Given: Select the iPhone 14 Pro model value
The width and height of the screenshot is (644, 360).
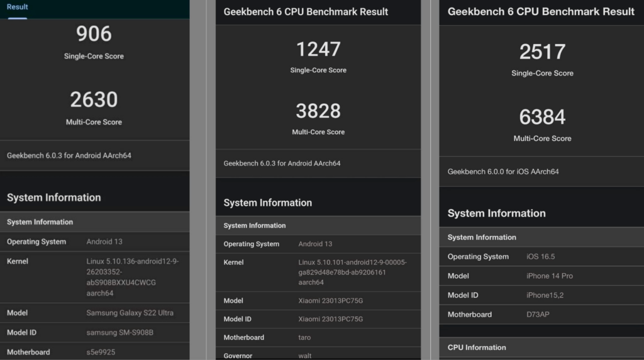Looking at the screenshot, I should tap(549, 276).
